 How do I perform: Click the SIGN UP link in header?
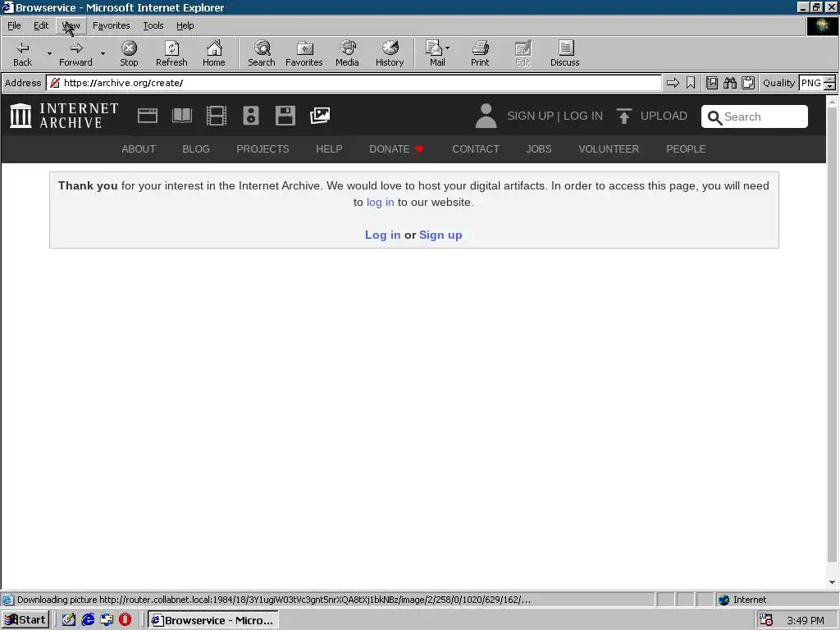click(x=530, y=116)
